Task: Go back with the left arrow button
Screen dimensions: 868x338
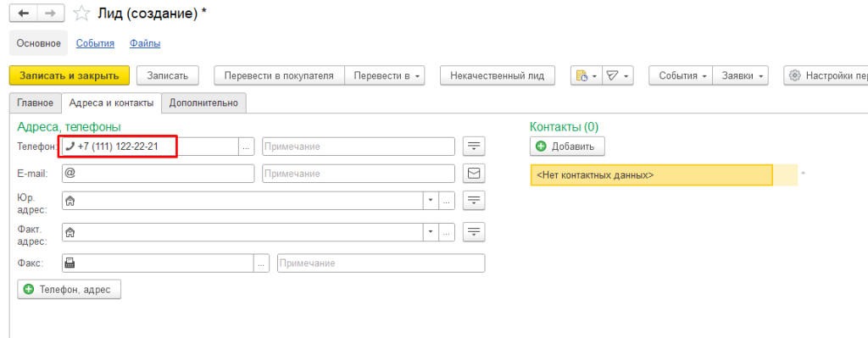Action: click(x=23, y=14)
